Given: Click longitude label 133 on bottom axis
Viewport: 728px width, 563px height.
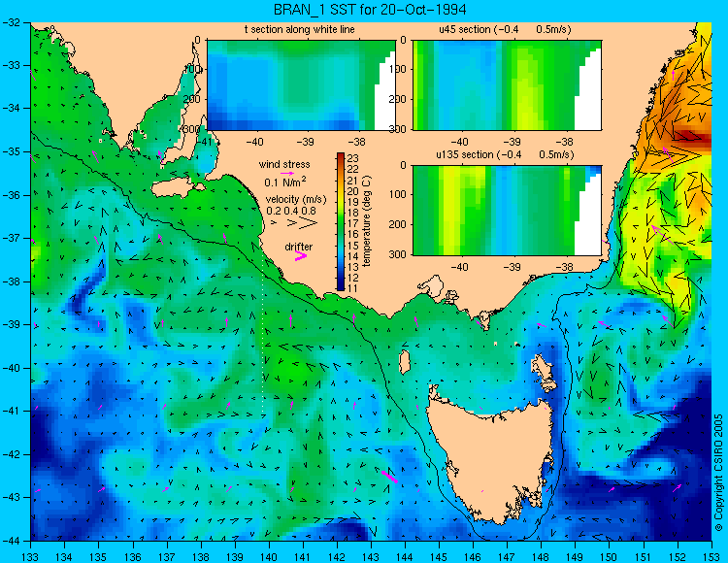Looking at the screenshot, I should pos(30,557).
